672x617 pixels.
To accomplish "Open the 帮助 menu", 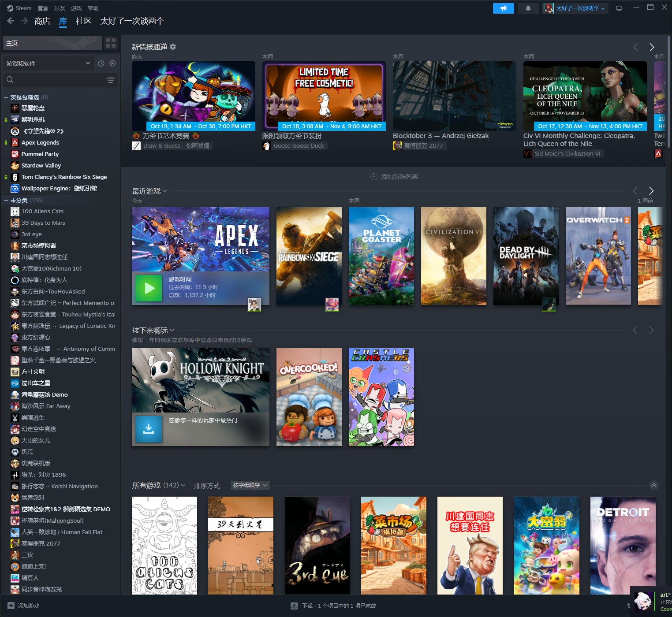I will [x=93, y=8].
